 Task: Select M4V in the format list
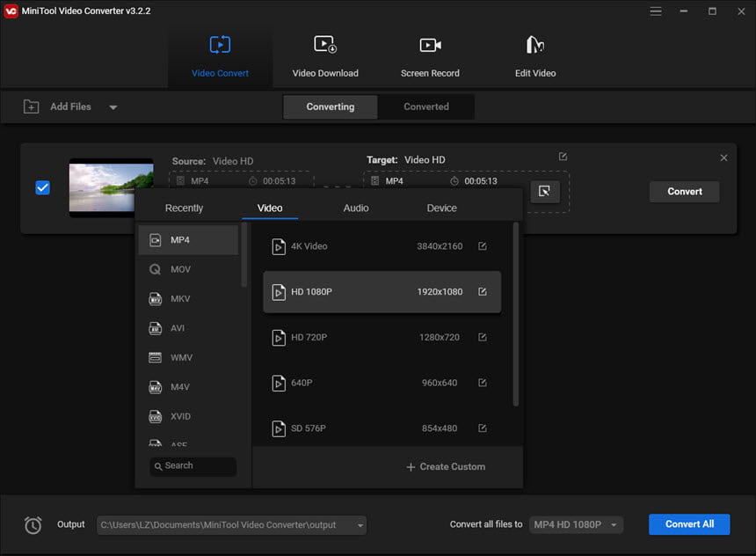click(x=188, y=387)
